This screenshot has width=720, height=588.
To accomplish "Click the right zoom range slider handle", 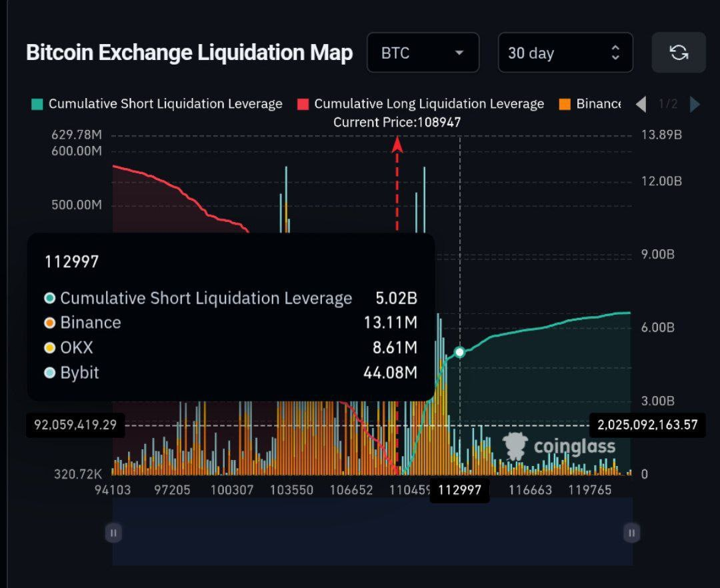I will pyautogui.click(x=632, y=533).
